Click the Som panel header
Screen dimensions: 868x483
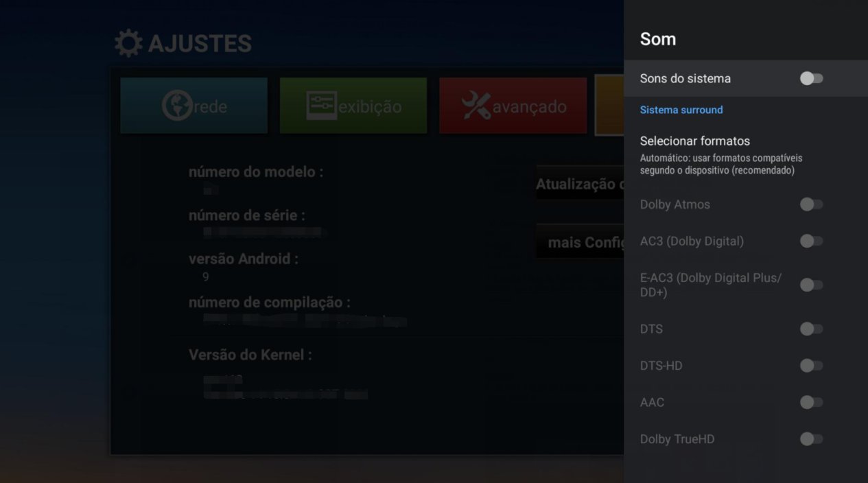click(x=657, y=39)
